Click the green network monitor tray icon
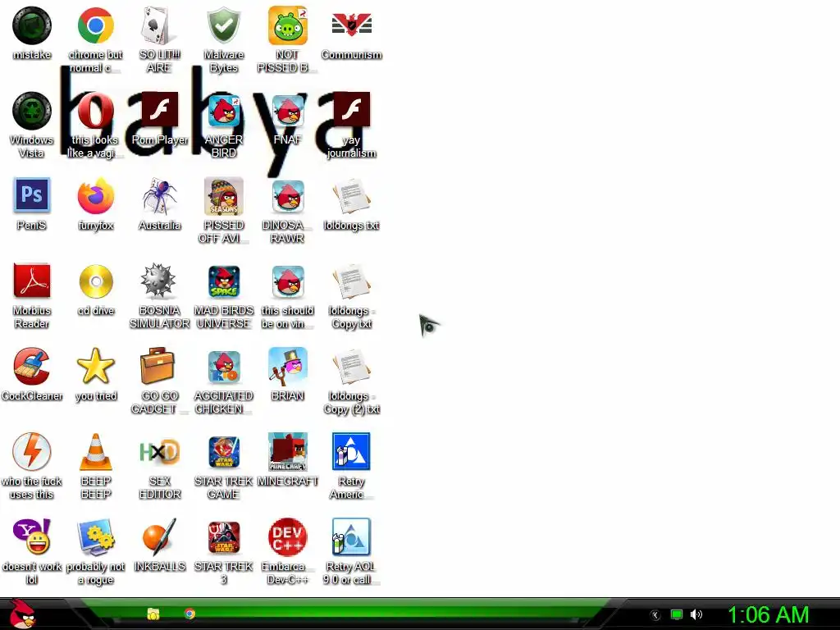 [677, 614]
